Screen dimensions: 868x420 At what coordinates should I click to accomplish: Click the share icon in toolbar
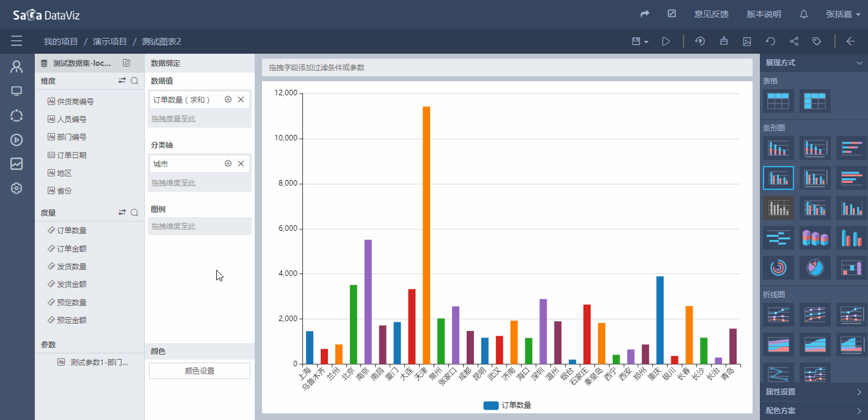(794, 42)
